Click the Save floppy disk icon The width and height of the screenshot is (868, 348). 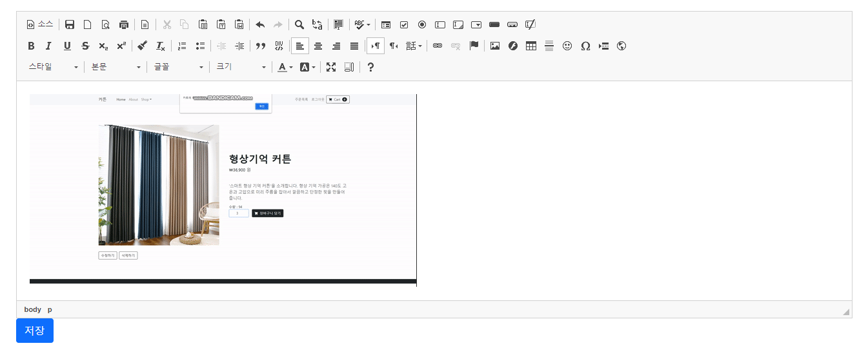(70, 24)
